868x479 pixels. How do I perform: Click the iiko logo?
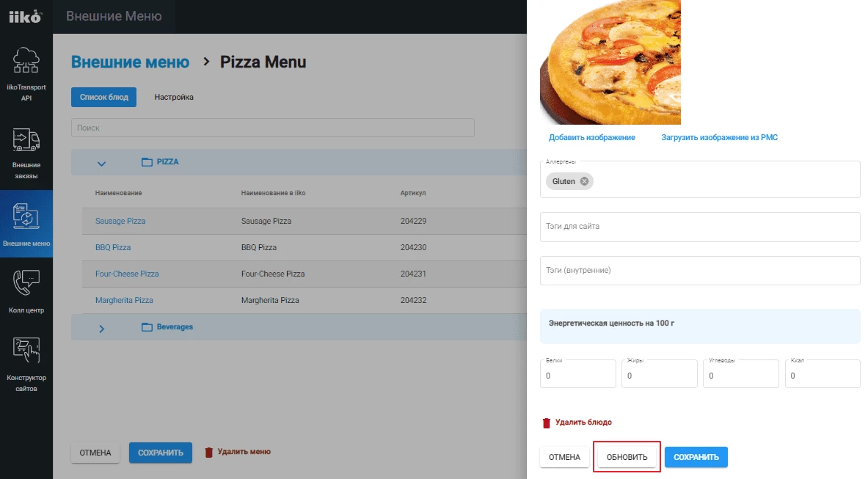(x=26, y=16)
